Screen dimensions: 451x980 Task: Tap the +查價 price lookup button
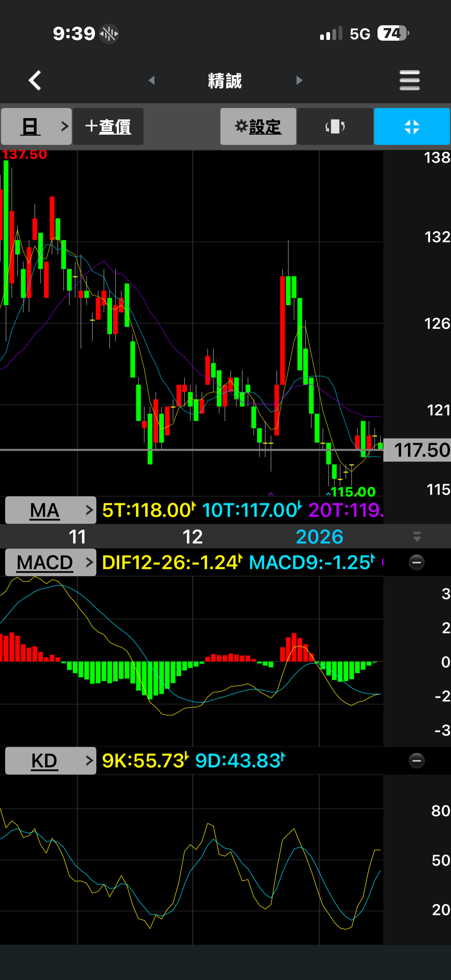tap(108, 126)
